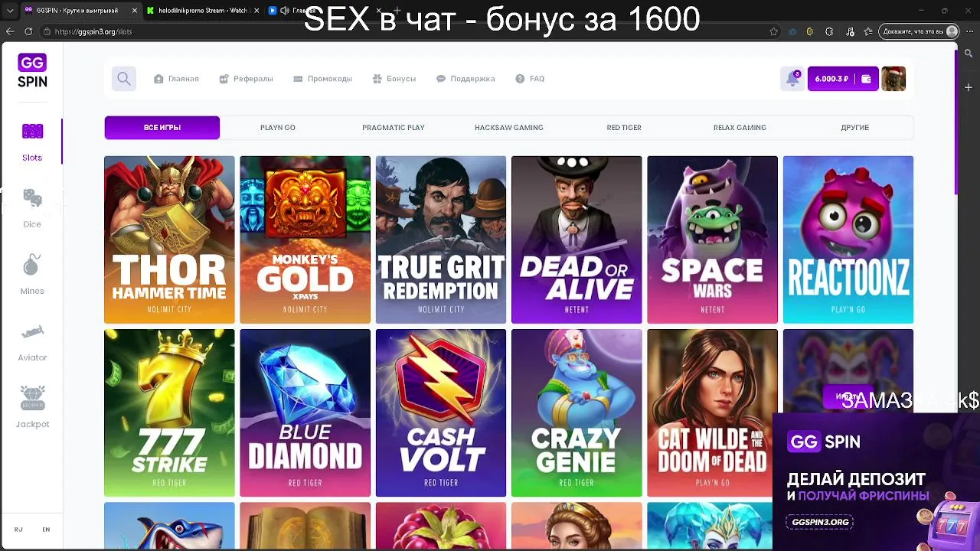Open the notifications bell

[x=792, y=79]
